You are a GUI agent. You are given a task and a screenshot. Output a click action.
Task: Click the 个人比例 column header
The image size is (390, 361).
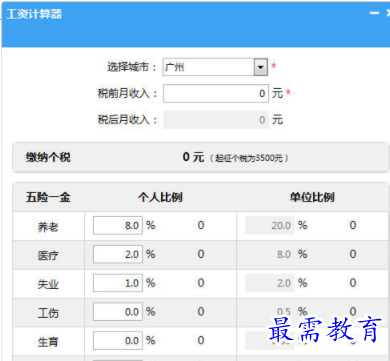pyautogui.click(x=160, y=197)
